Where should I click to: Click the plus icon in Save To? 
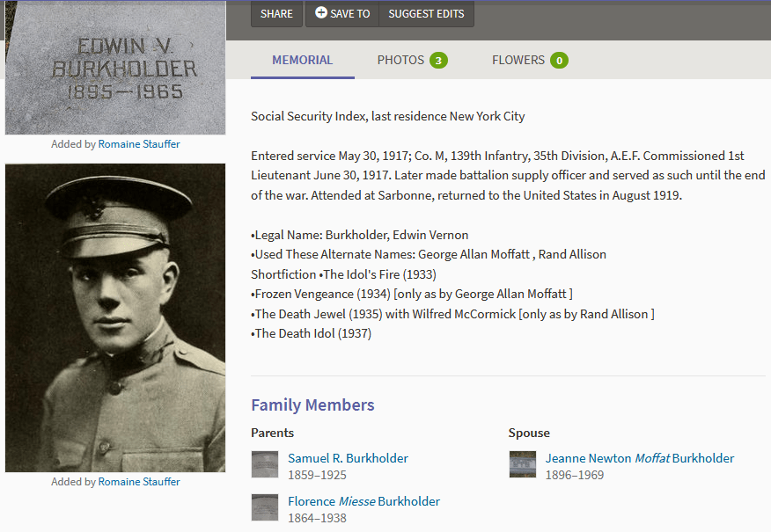321,13
